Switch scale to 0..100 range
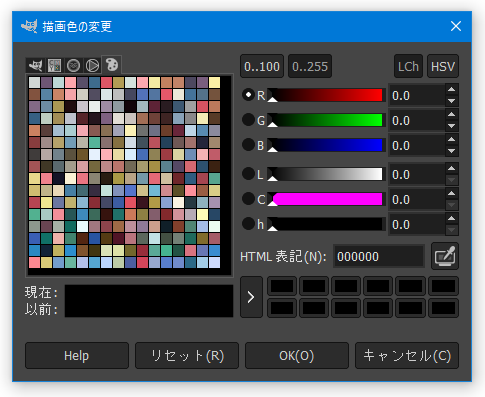485x397 pixels. pyautogui.click(x=262, y=66)
